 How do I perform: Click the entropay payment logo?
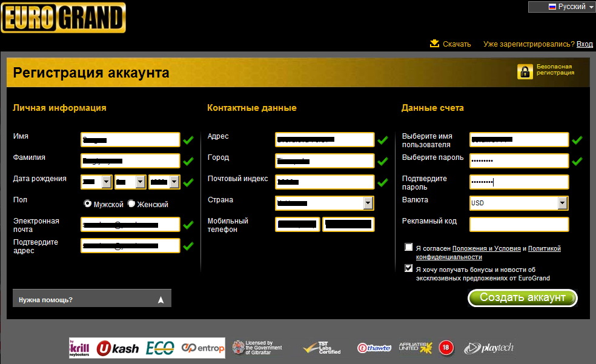point(202,348)
